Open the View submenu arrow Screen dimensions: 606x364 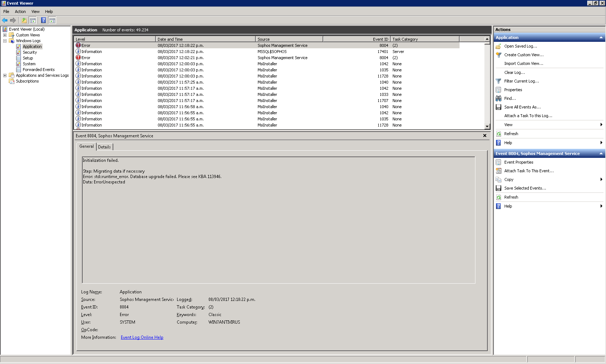[x=601, y=125]
